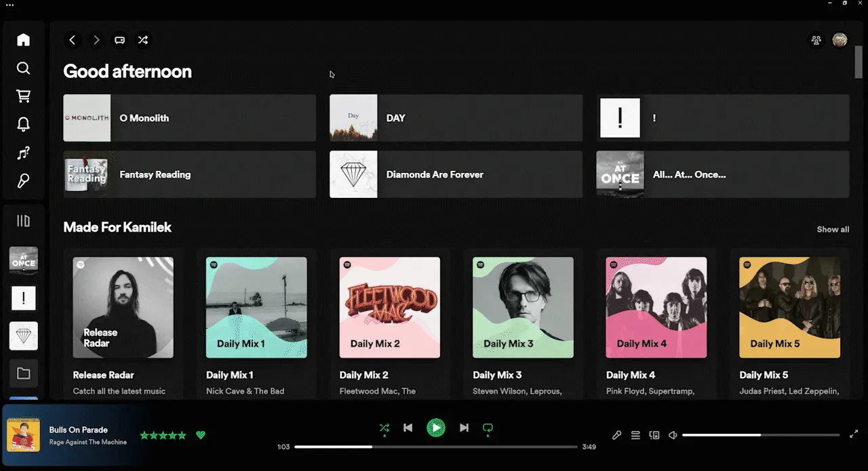Open the Daily Mix 3 cover
Image resolution: width=868 pixels, height=471 pixels.
coord(523,307)
